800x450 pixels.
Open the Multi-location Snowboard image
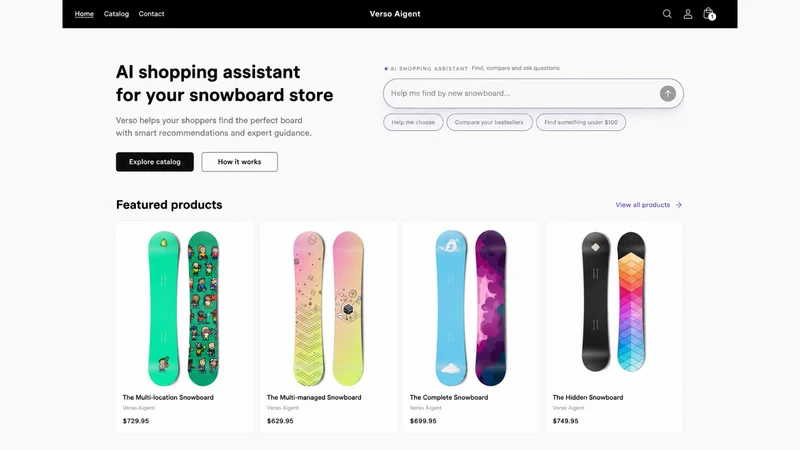(x=184, y=308)
